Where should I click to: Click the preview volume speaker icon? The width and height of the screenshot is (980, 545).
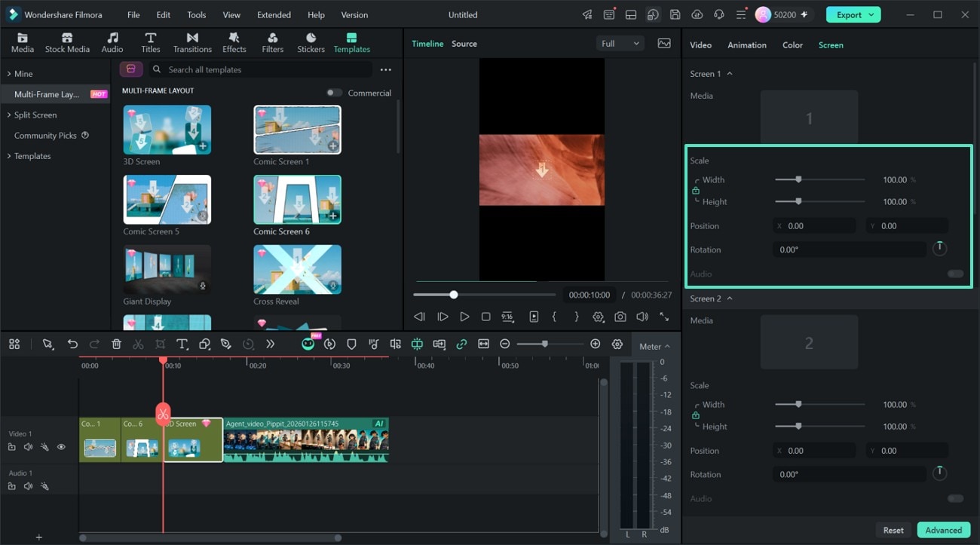642,317
